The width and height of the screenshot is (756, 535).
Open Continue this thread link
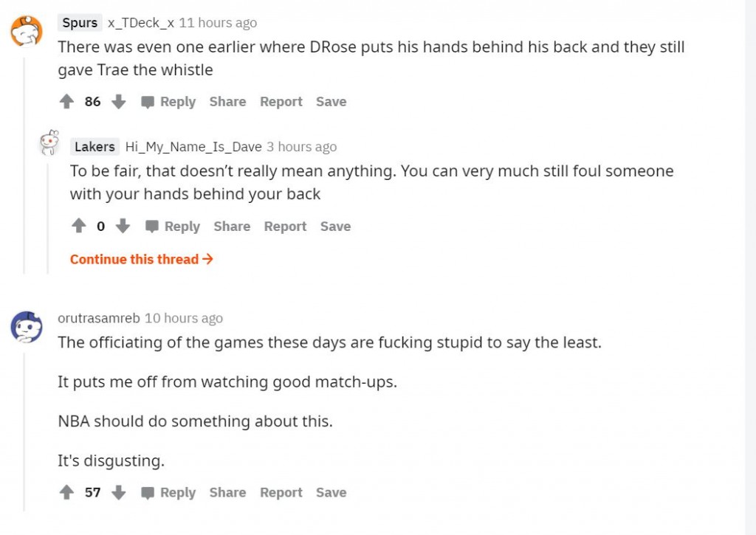(141, 259)
